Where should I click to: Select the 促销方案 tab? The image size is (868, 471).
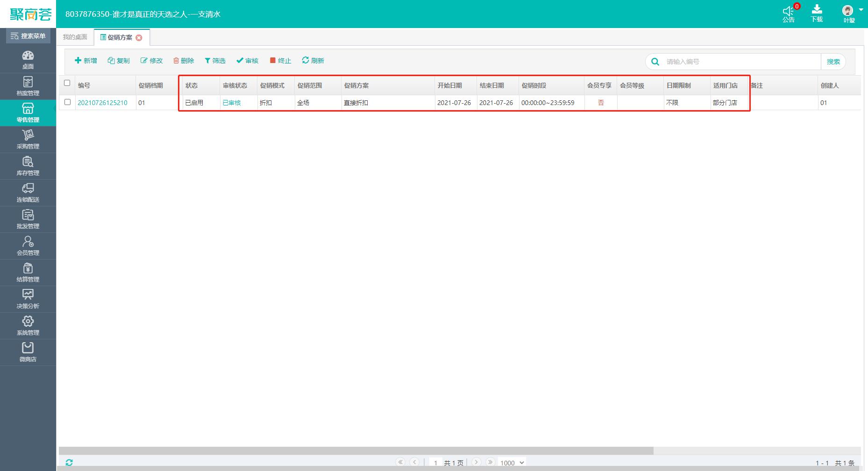point(120,37)
